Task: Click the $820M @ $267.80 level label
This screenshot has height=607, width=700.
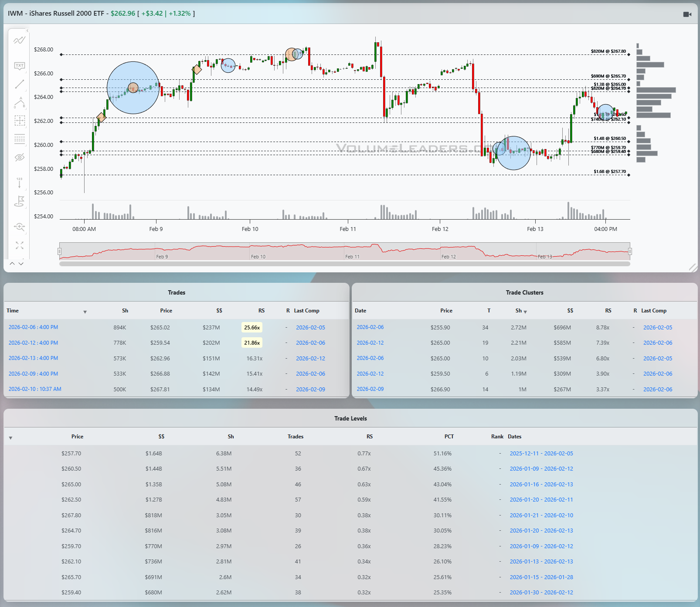Action: [608, 51]
